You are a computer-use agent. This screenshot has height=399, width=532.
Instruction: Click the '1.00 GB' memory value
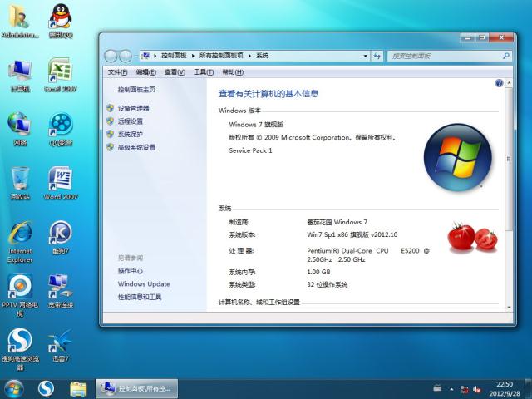pos(318,272)
